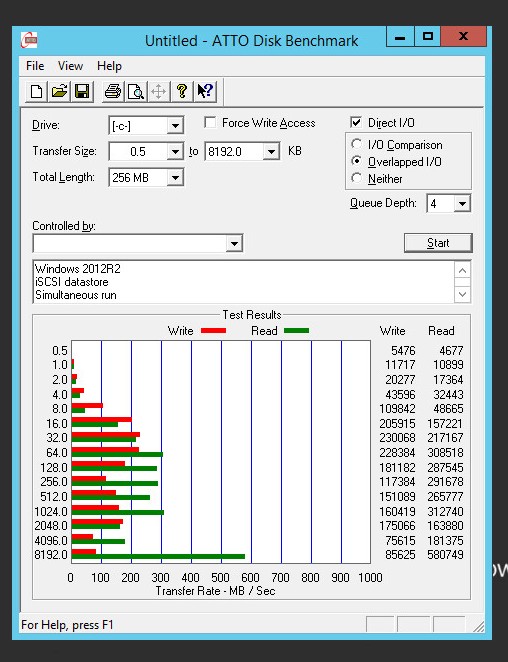Expand the maximum Transfer Size 8192.0 dropdown

(x=271, y=152)
